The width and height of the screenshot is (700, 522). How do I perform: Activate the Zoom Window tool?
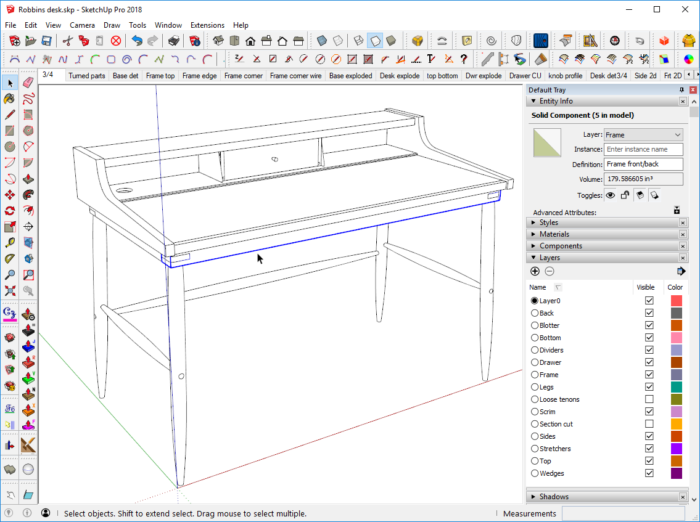[x=28, y=275]
